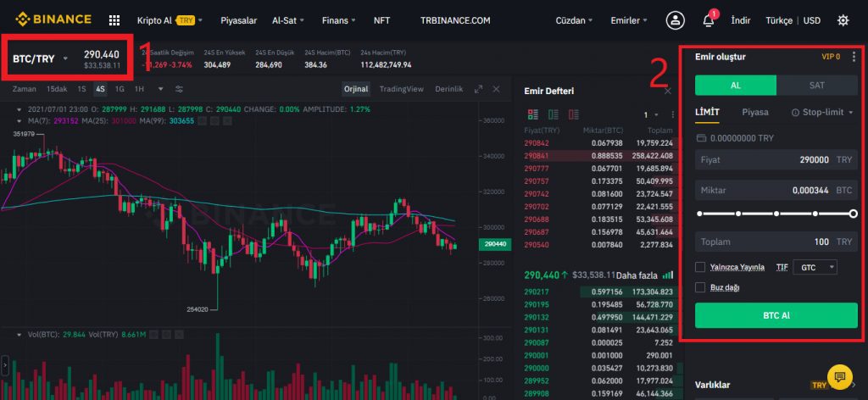Screen dimensions: 868x400
Task: Switch order side to SAT
Action: [x=817, y=86]
